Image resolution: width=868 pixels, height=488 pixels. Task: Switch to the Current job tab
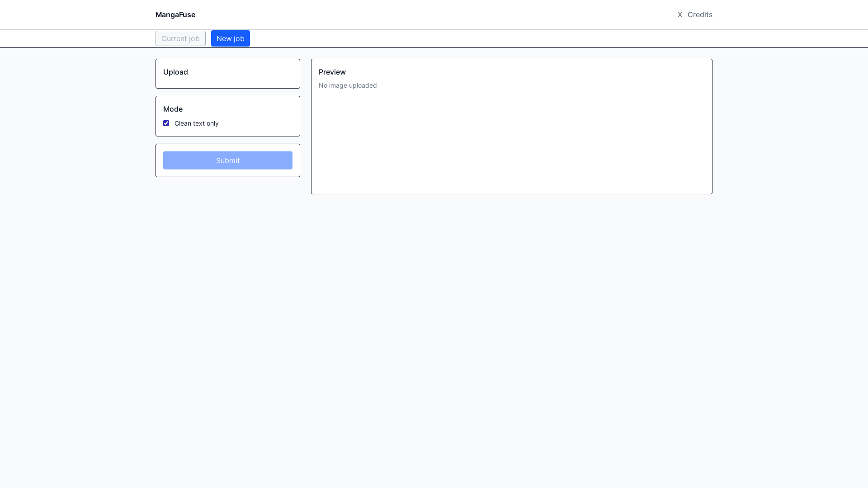tap(180, 38)
